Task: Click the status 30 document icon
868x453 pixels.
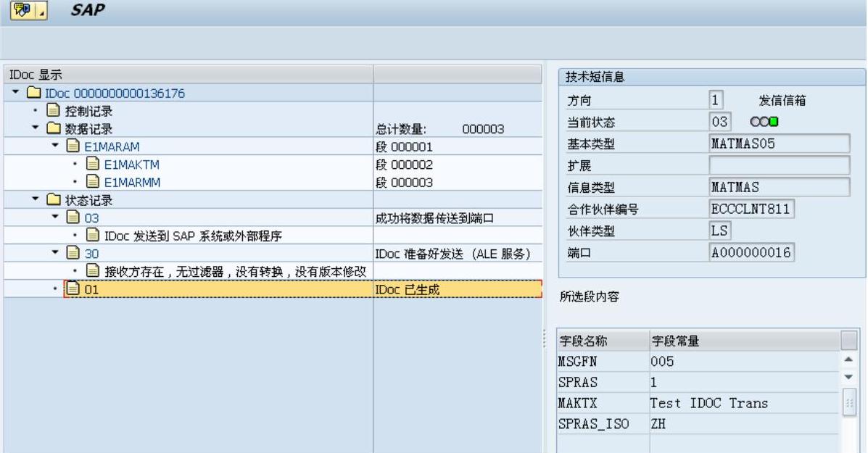Action: point(73,253)
